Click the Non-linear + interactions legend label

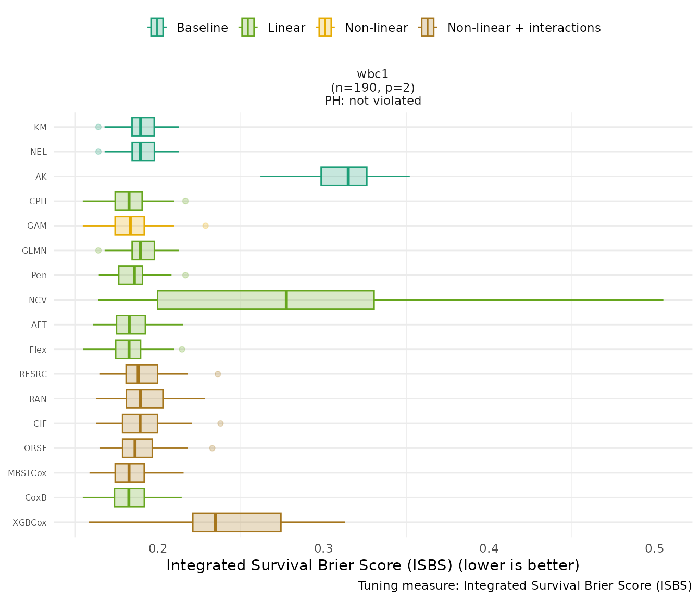[524, 28]
